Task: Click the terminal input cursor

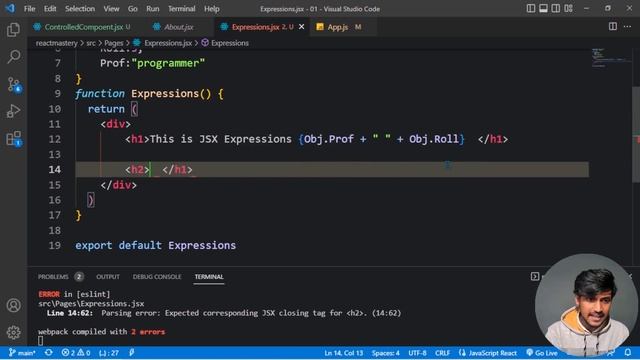Action: [40, 341]
